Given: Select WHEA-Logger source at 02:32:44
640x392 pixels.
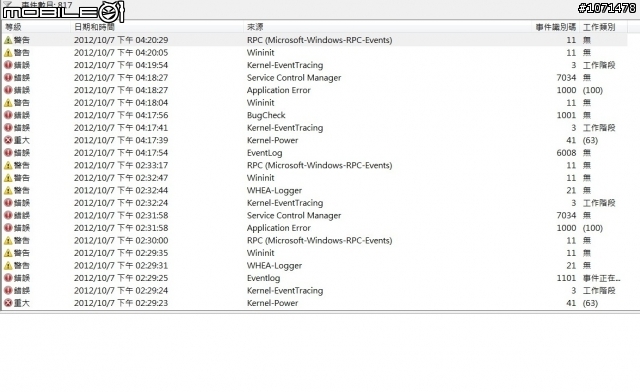Looking at the screenshot, I should [x=274, y=190].
